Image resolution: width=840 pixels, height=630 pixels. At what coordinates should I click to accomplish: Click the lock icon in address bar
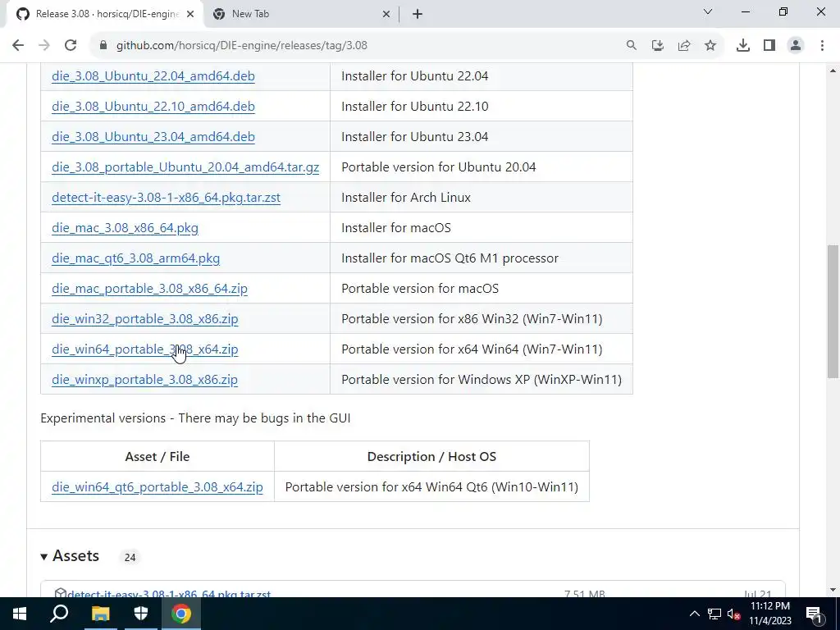(x=103, y=46)
